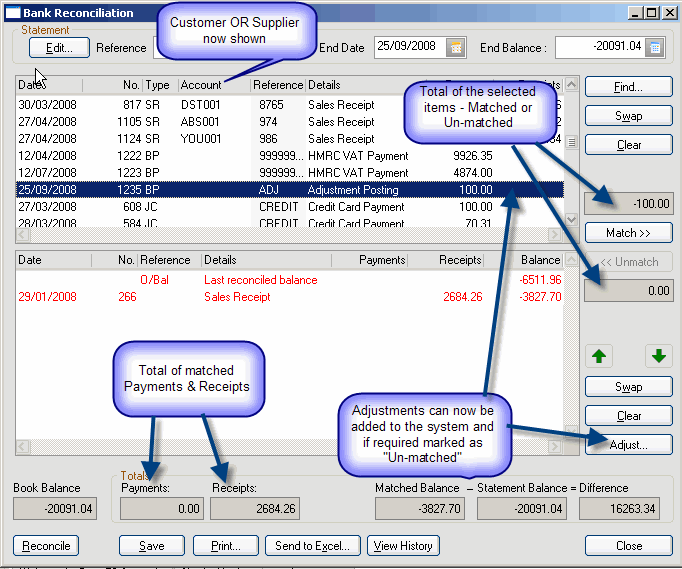Select HMRC VAT Payment row 4874.00
Image resolution: width=682 pixels, height=569 pixels.
[290, 173]
